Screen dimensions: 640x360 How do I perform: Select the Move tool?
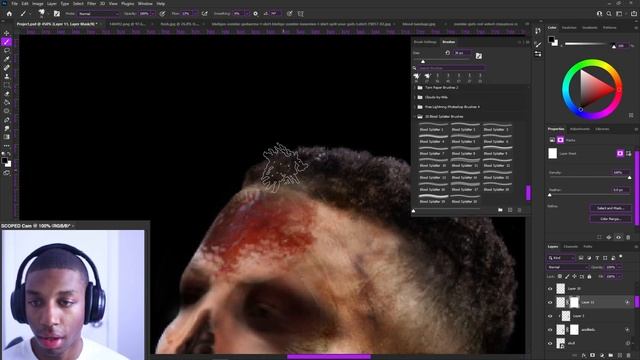pos(7,33)
